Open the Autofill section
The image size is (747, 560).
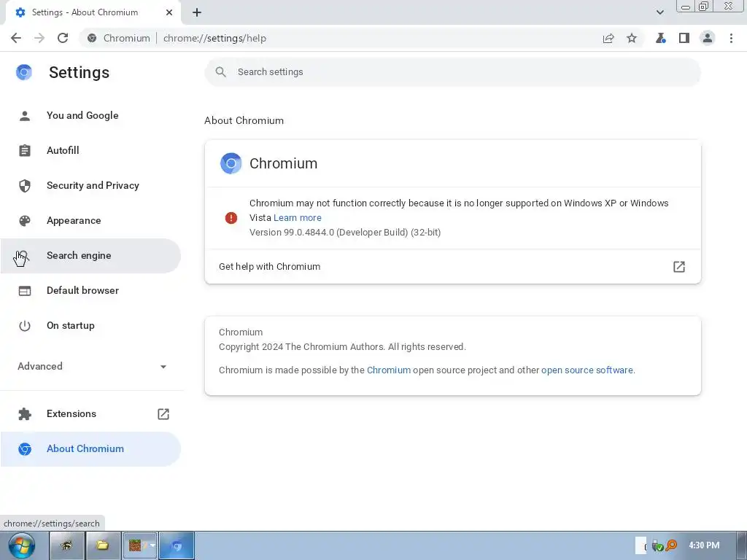90,150
